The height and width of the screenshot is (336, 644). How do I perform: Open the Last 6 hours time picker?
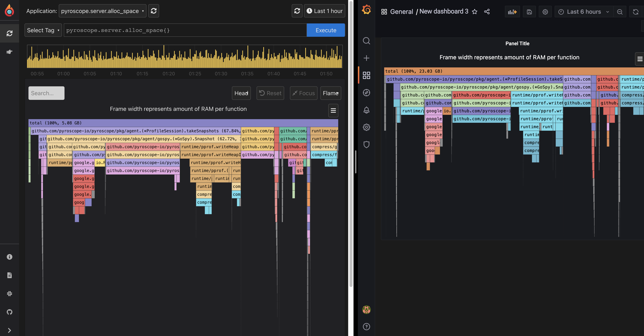(584, 12)
